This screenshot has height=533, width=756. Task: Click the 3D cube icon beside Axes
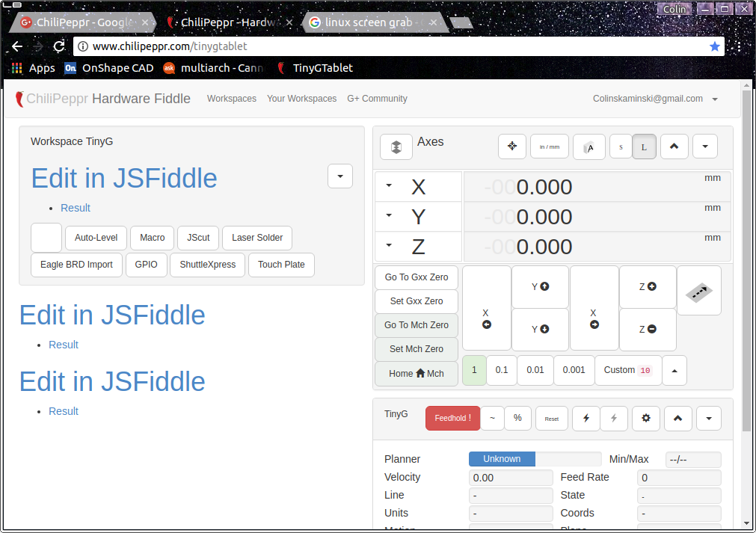pos(396,147)
